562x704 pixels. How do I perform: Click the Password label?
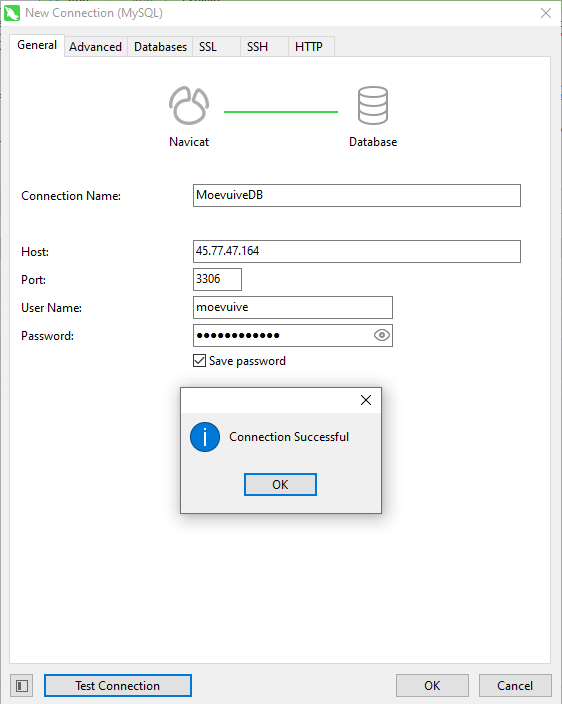point(48,336)
